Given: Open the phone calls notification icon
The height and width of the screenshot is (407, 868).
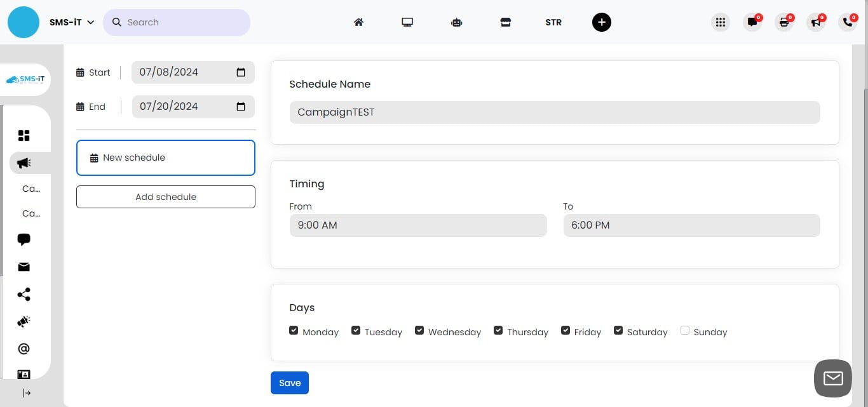Looking at the screenshot, I should pyautogui.click(x=848, y=22).
